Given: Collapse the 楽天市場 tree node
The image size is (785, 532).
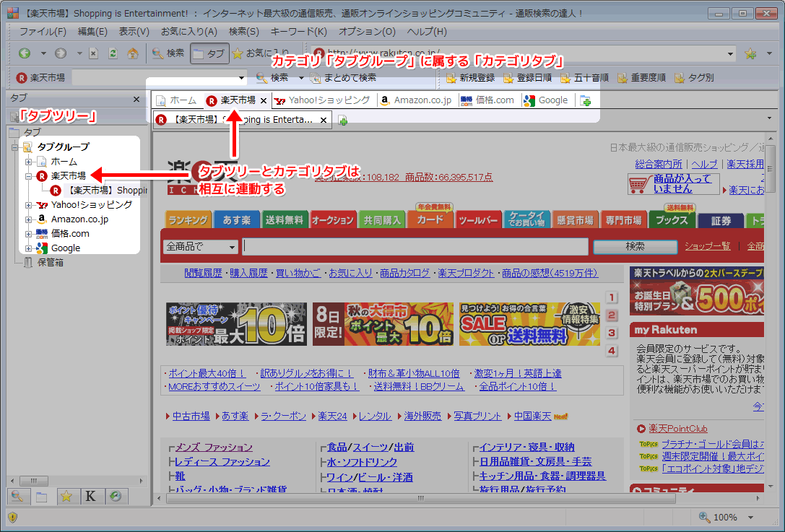Looking at the screenshot, I should [29, 176].
